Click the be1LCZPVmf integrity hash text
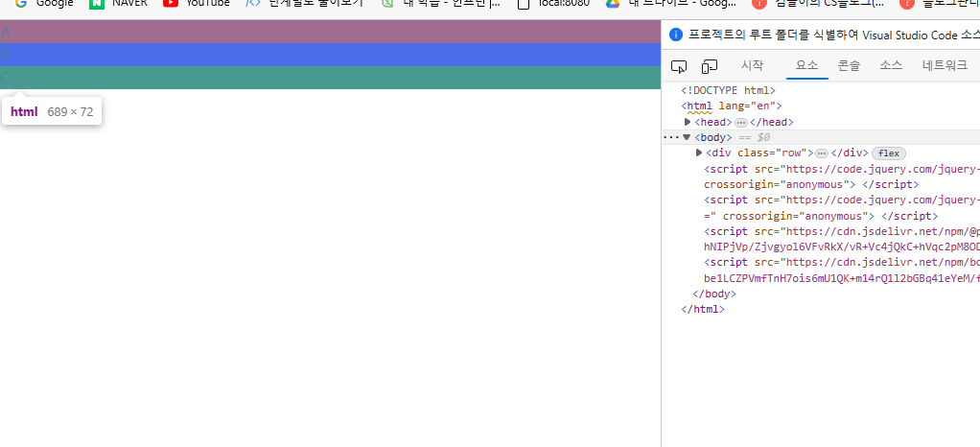Viewport: 980px width, 447px height. pos(842,278)
